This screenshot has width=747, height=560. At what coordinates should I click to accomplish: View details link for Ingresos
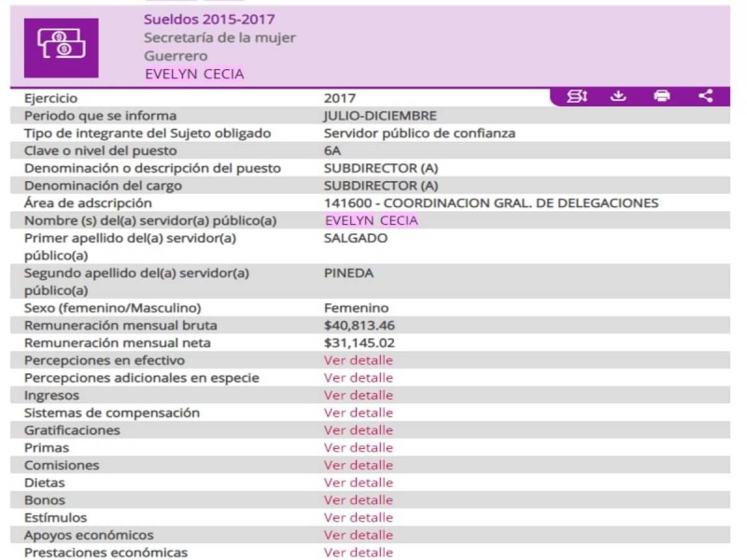359,396
